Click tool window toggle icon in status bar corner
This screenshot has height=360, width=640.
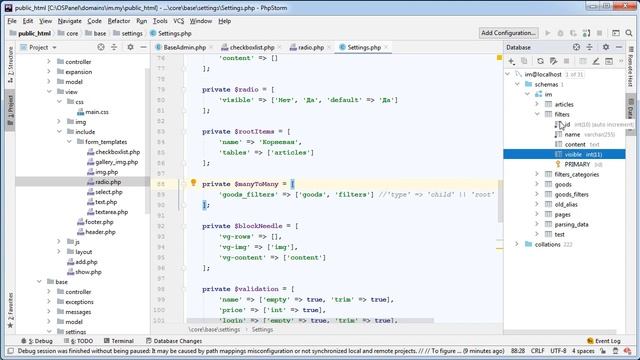[11, 351]
